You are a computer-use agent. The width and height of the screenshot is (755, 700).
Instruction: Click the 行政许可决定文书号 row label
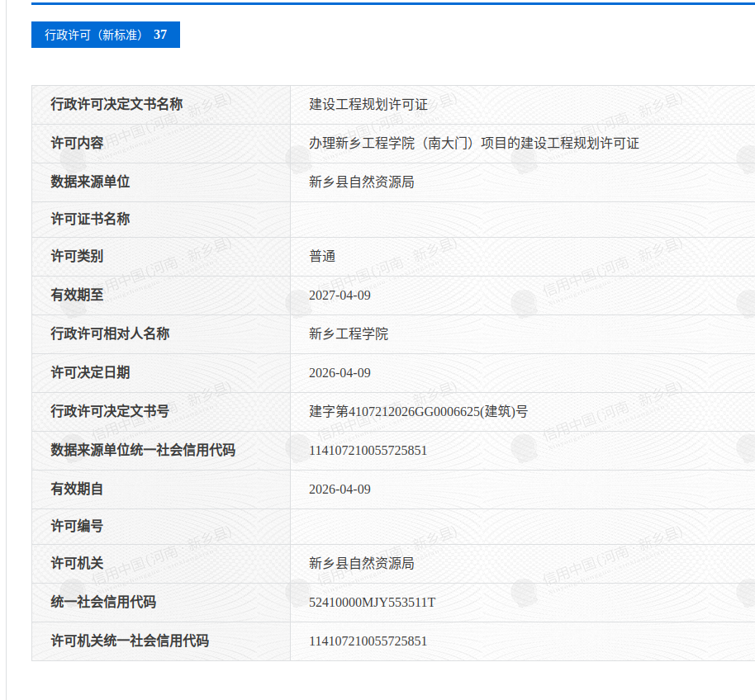[110, 411]
